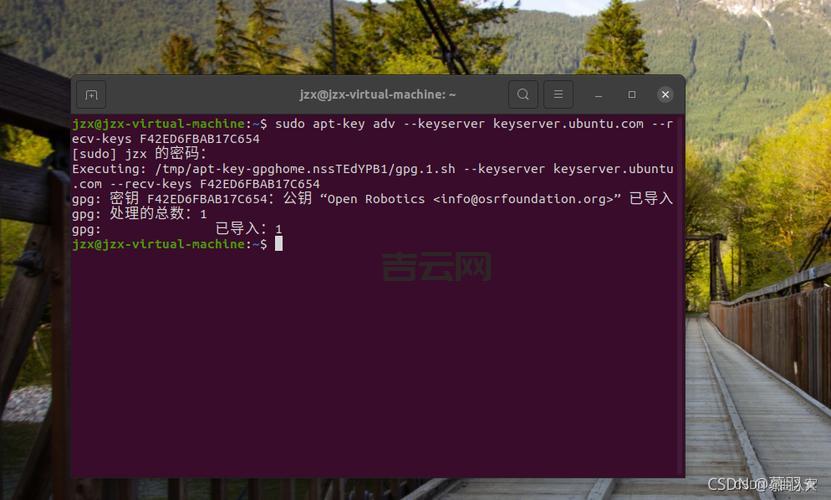Click the CSDN watermark at bottom corner
The image size is (831, 500).
[x=762, y=484]
